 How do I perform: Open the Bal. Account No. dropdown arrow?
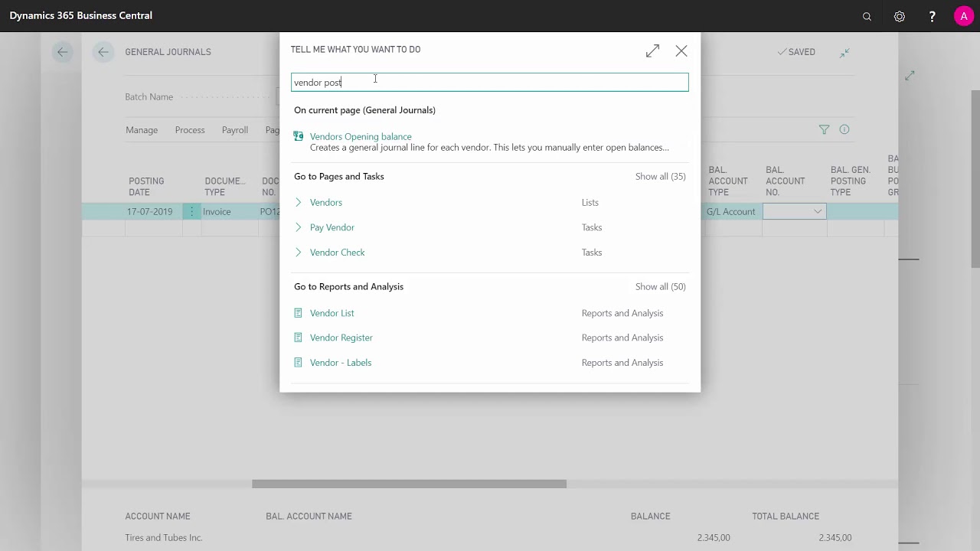818,211
